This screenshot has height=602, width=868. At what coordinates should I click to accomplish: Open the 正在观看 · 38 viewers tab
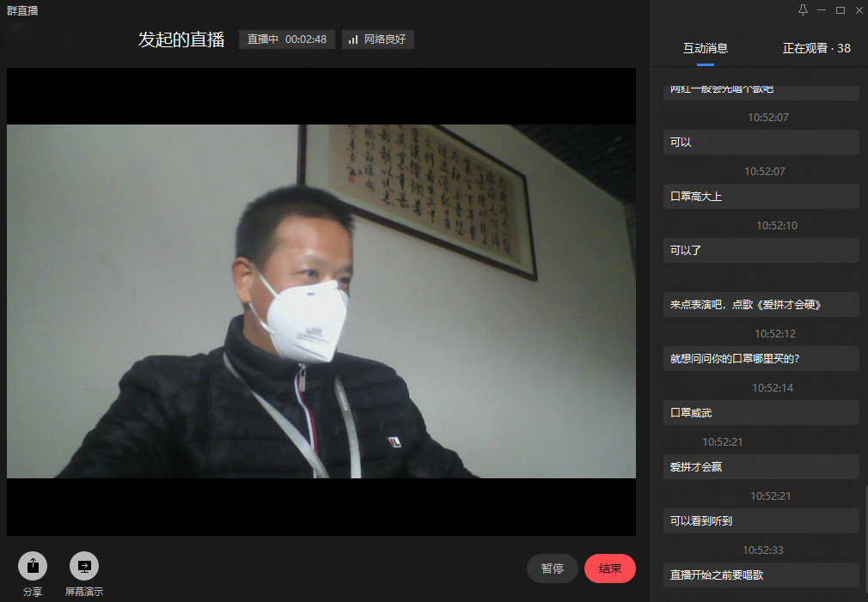click(x=816, y=48)
